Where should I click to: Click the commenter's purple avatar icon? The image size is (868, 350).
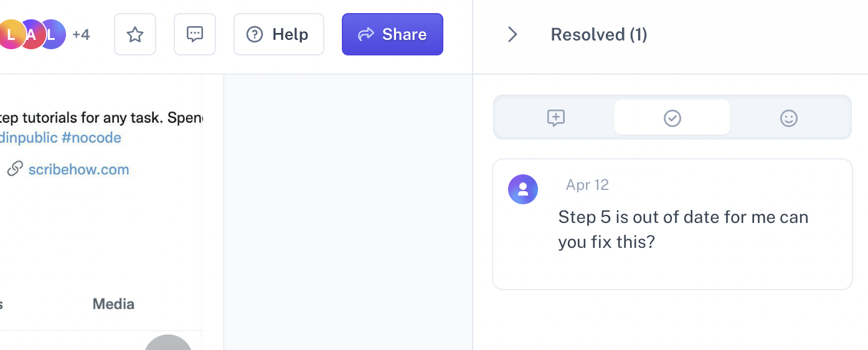coord(523,189)
